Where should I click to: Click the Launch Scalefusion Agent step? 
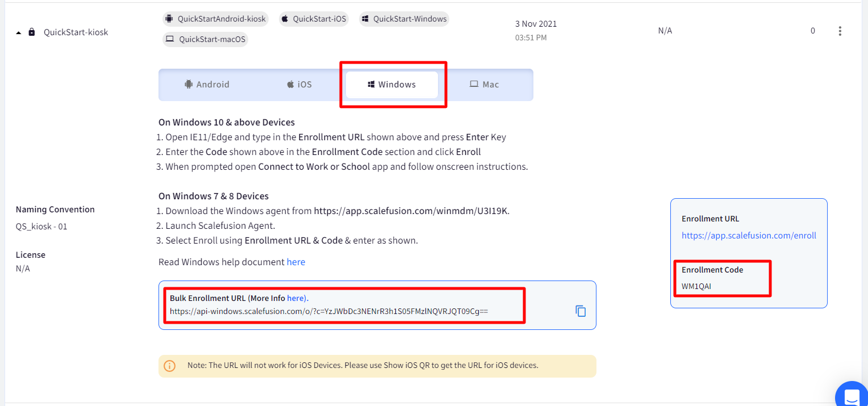[220, 226]
